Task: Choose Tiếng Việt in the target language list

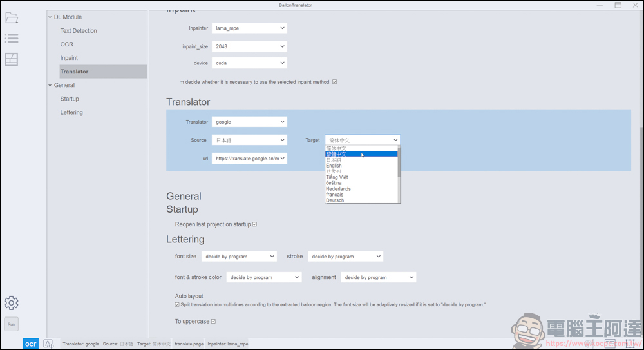Action: [x=337, y=177]
